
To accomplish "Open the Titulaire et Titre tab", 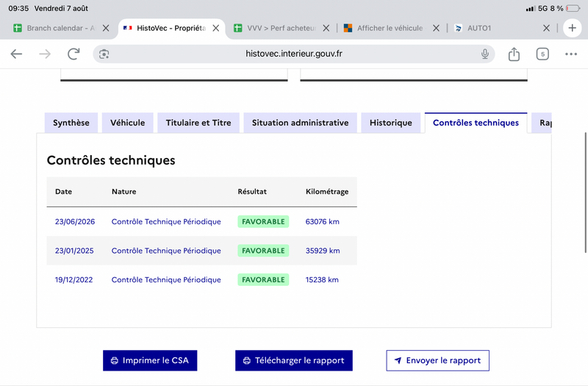I will tap(198, 123).
